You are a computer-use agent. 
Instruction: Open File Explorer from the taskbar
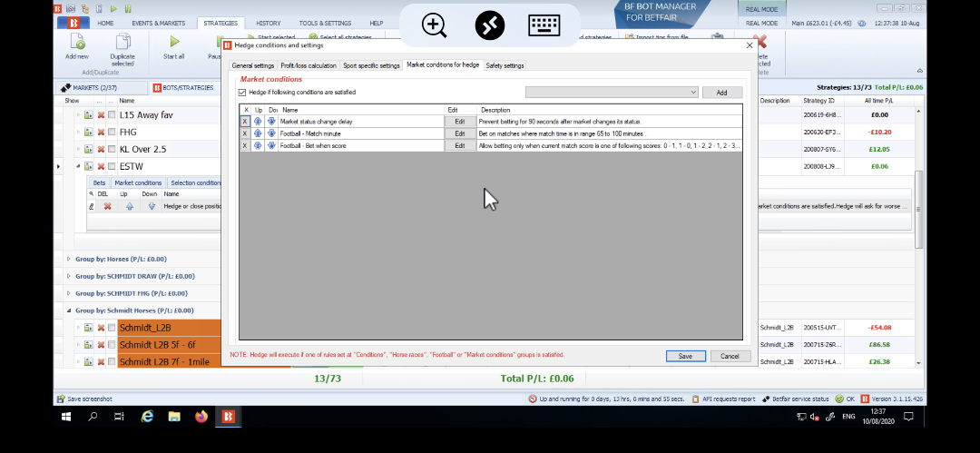click(174, 416)
